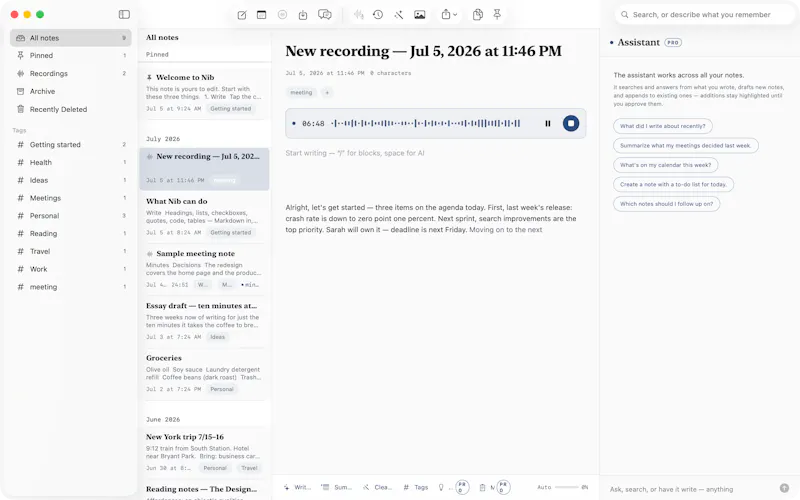
Task: Click the magic wand toolbar icon
Action: [x=398, y=15]
